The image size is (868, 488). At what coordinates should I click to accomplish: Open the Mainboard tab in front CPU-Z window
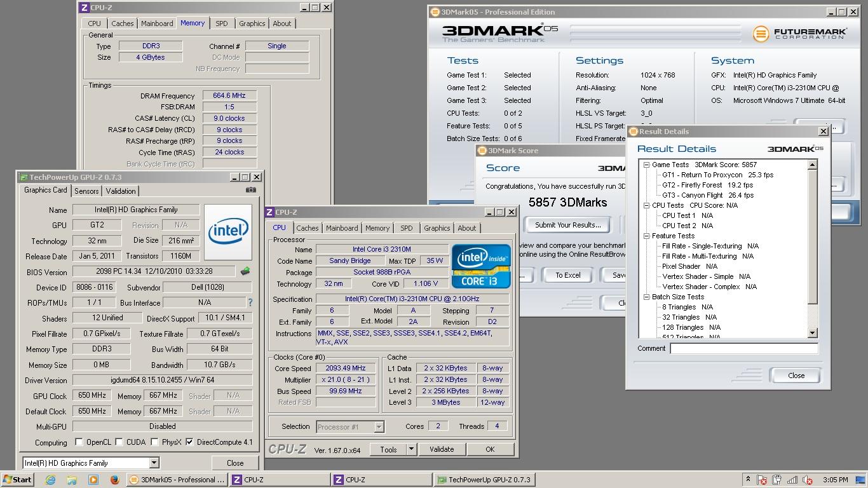(342, 228)
